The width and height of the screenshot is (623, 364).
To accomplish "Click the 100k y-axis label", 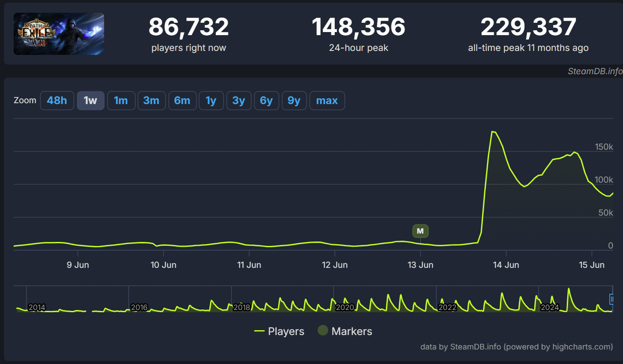I will [x=604, y=180].
